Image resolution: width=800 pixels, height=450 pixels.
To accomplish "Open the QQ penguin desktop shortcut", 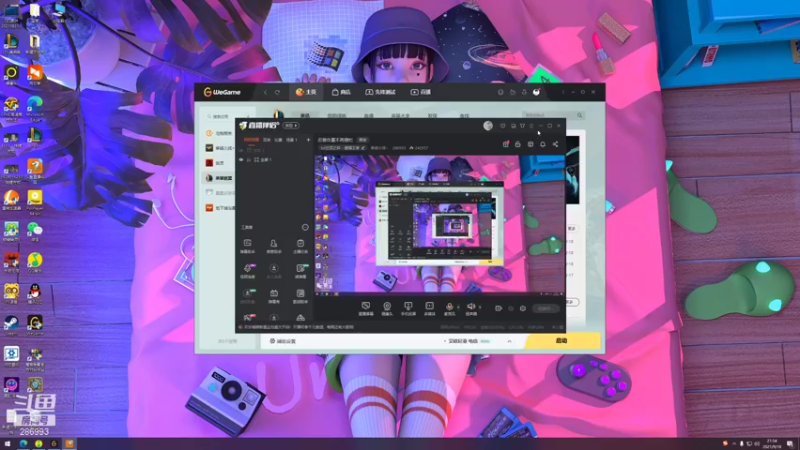I will click(x=35, y=293).
